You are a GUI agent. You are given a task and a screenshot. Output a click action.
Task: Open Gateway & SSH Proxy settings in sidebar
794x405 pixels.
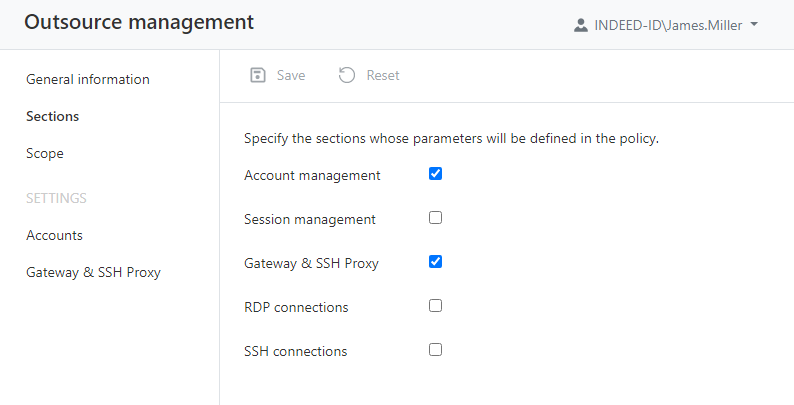tap(93, 272)
